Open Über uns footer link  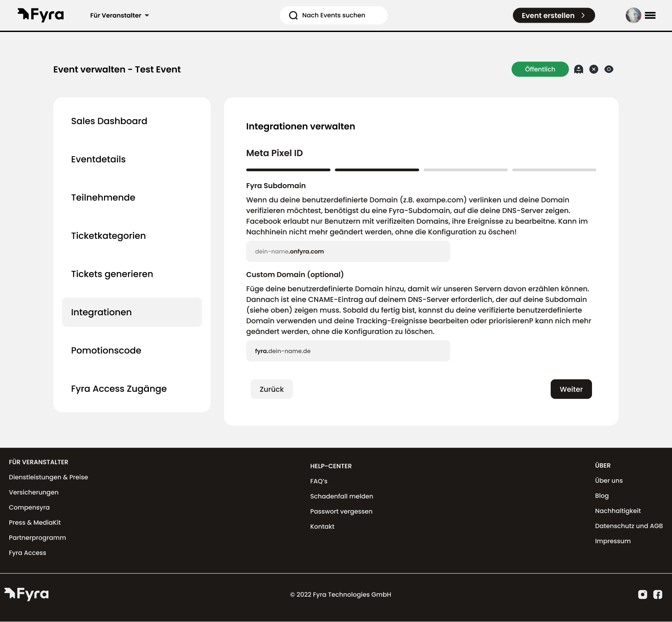(x=609, y=481)
